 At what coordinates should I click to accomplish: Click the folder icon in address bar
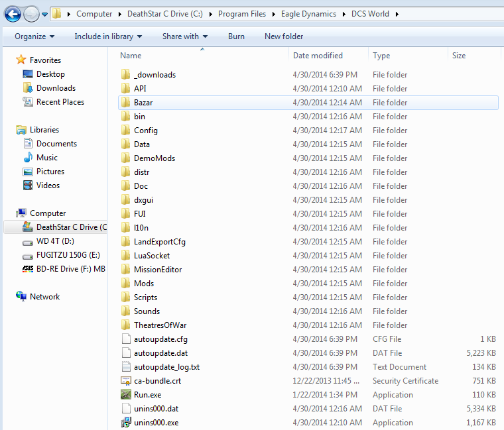pos(57,13)
